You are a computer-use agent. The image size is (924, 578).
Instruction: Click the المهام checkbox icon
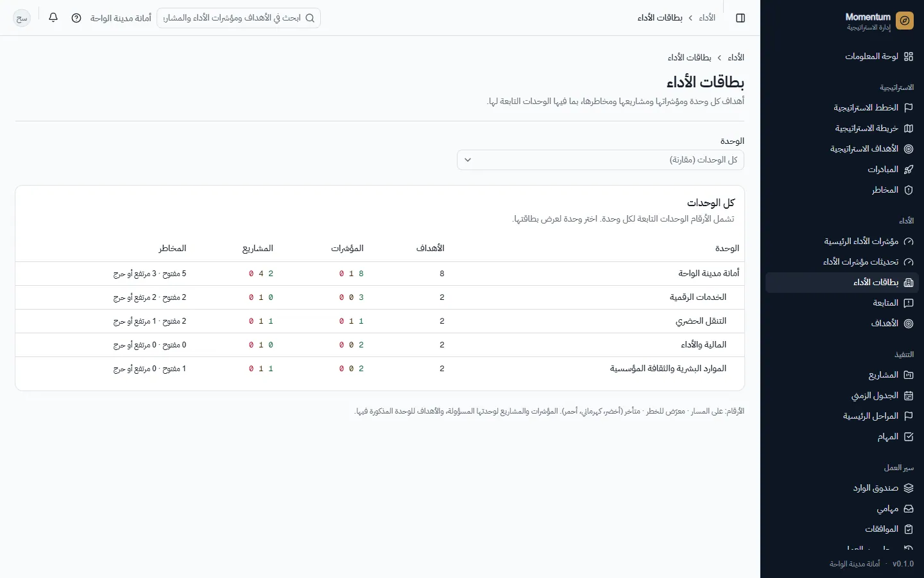(x=909, y=437)
